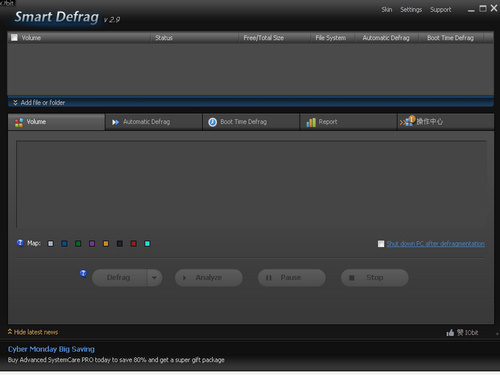Click the Advanced SystemCare PRO news text

[x=116, y=360]
